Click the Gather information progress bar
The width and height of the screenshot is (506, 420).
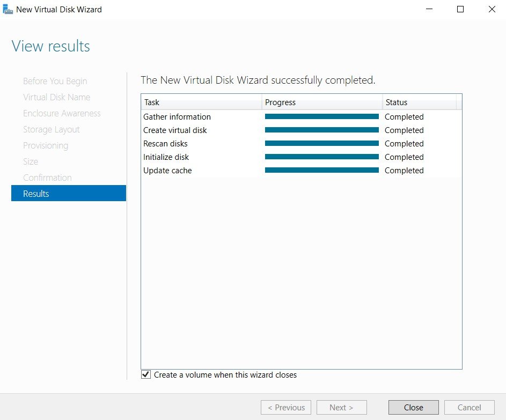[x=322, y=116]
